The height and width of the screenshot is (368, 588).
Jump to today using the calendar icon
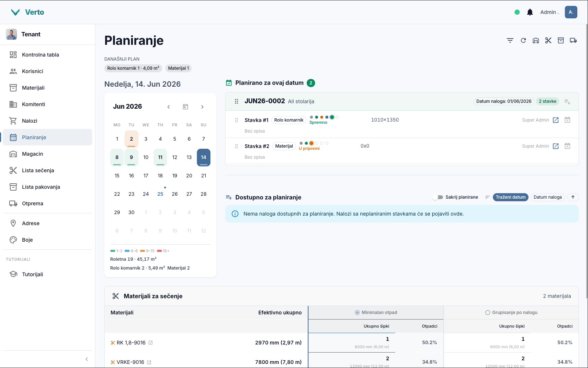click(x=185, y=107)
